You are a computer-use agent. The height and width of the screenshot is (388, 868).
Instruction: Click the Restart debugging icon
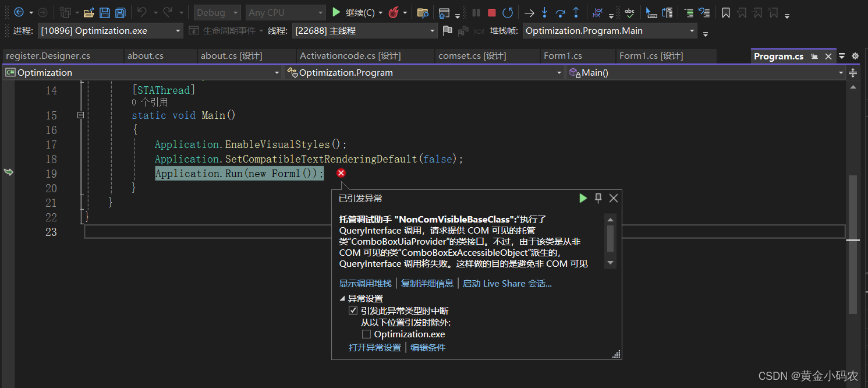pos(508,12)
